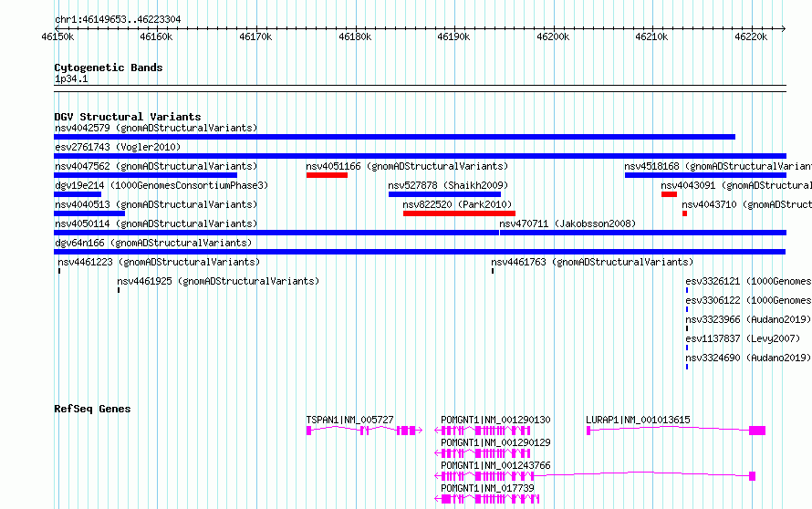Image resolution: width=812 pixels, height=509 pixels.
Task: Click the 46220k ruler label
Action: point(750,36)
